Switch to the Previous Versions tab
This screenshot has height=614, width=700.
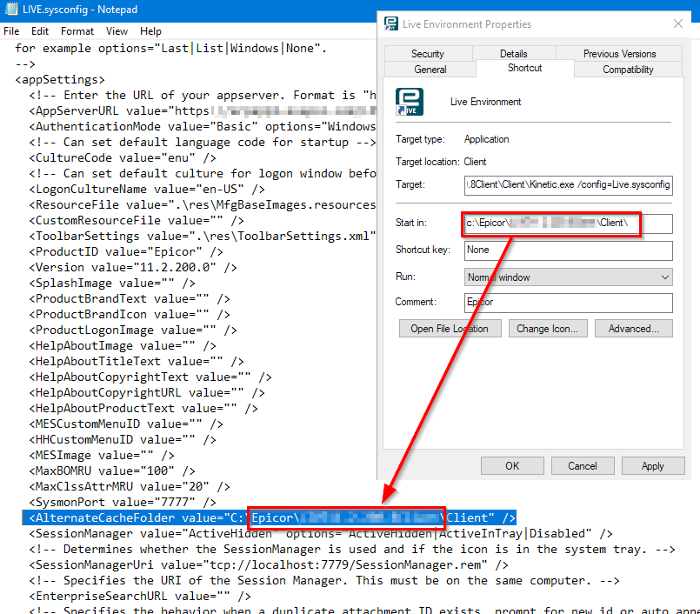coord(619,54)
